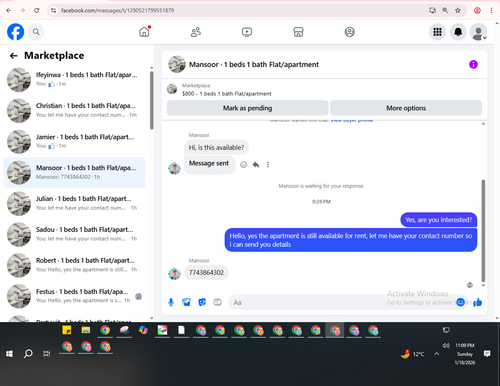Open Windows taskbar search

click(x=28, y=354)
